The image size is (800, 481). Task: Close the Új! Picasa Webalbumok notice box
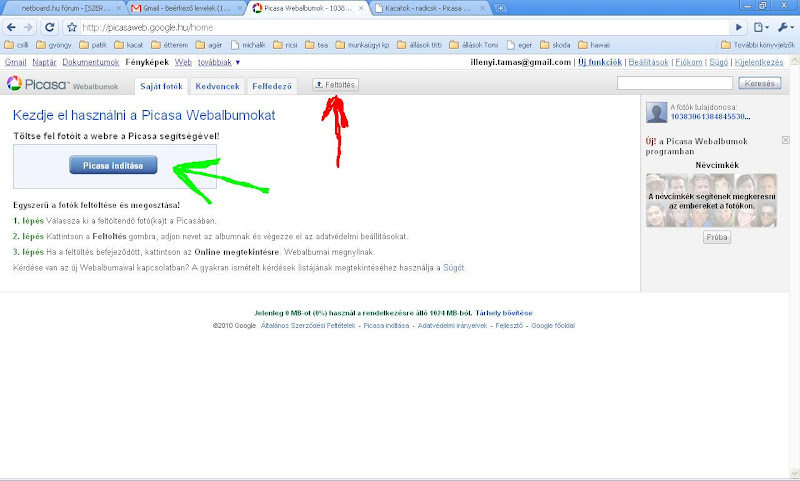(785, 140)
